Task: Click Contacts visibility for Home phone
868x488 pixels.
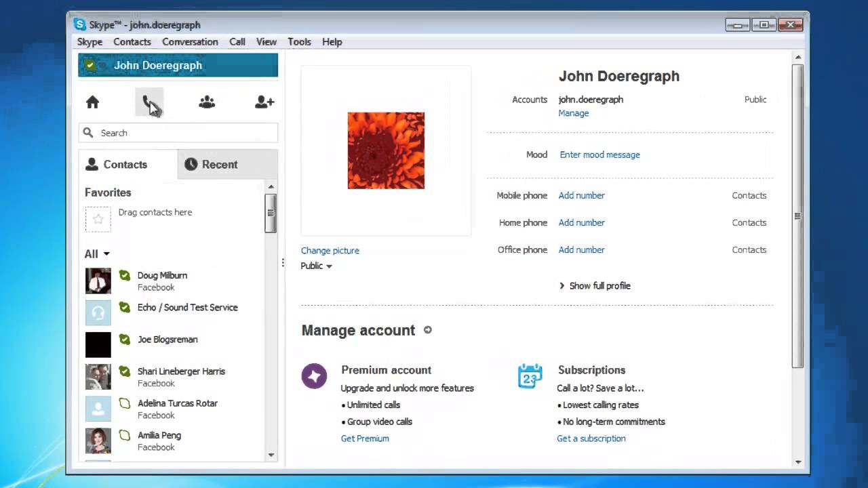Action: [x=749, y=222]
